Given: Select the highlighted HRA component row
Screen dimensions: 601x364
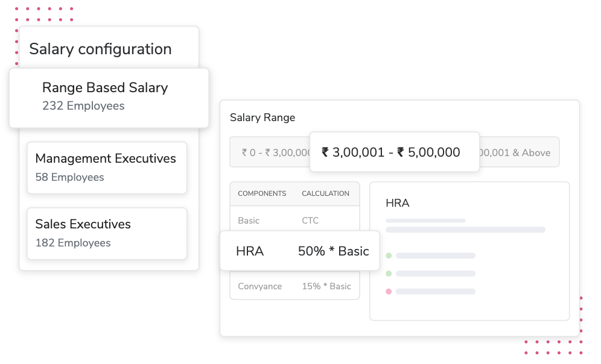Looking at the screenshot, I should 250,251.
